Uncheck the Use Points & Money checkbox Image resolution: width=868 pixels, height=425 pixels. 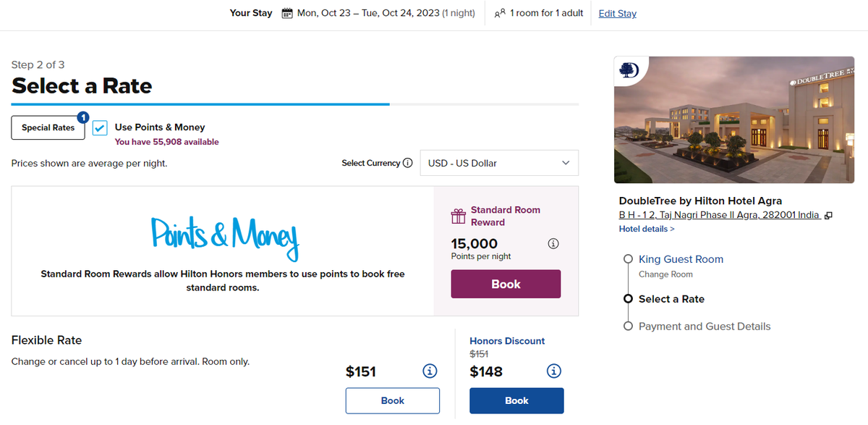coord(99,127)
